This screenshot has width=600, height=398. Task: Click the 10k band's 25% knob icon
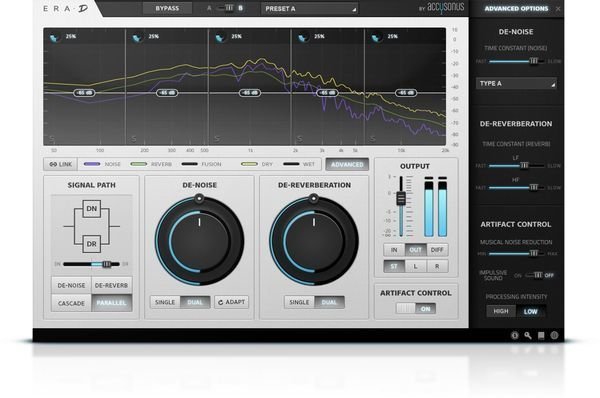point(376,38)
